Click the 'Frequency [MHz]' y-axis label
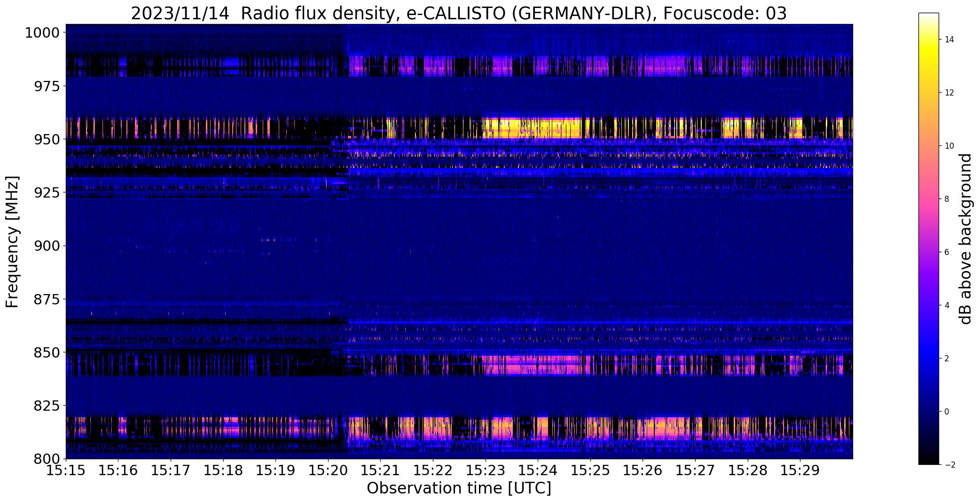 pyautogui.click(x=13, y=242)
